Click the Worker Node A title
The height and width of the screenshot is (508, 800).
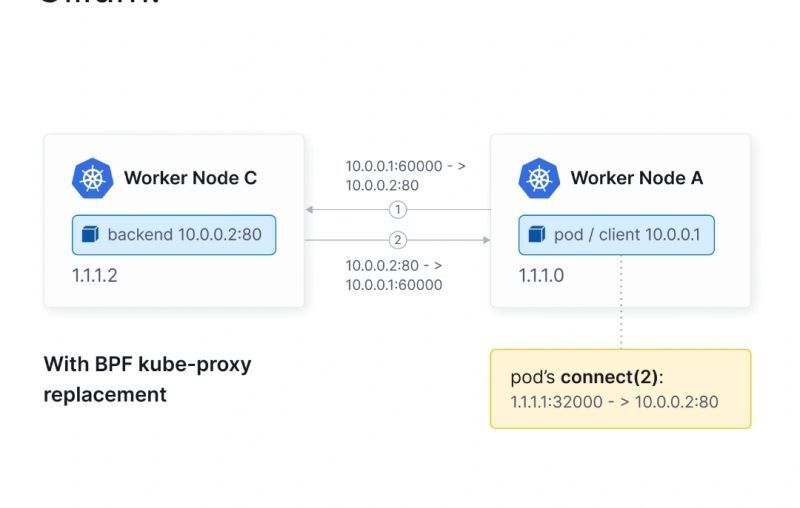(637, 178)
